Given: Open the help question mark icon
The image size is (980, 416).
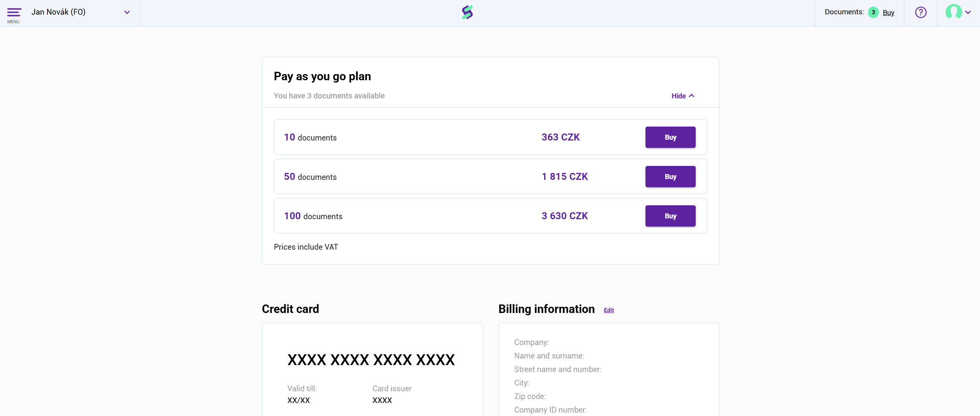Looking at the screenshot, I should pyautogui.click(x=921, y=13).
